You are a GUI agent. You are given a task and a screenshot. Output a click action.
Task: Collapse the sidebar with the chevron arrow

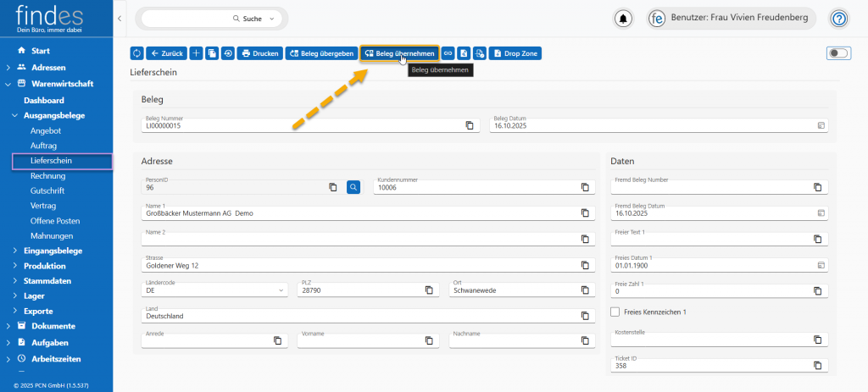click(x=120, y=18)
